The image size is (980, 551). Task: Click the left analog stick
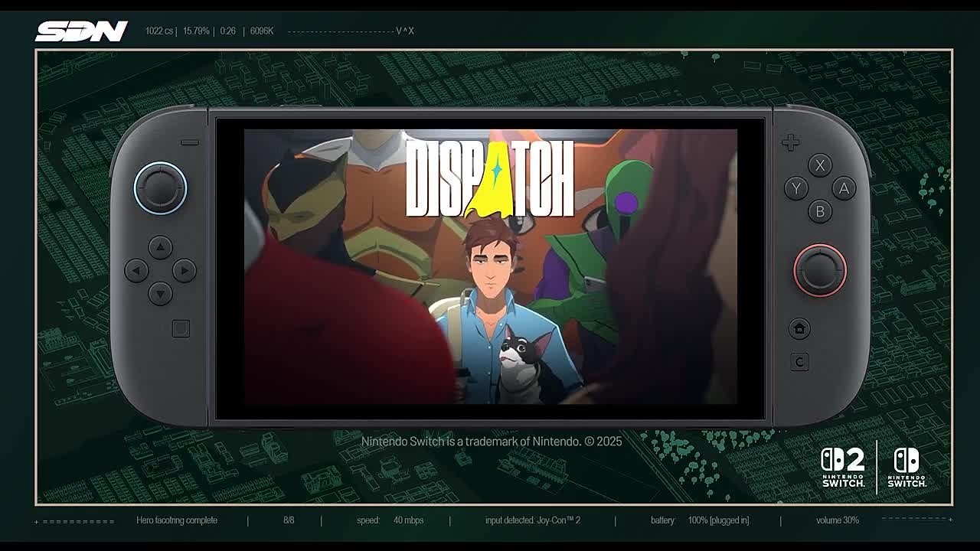(160, 187)
